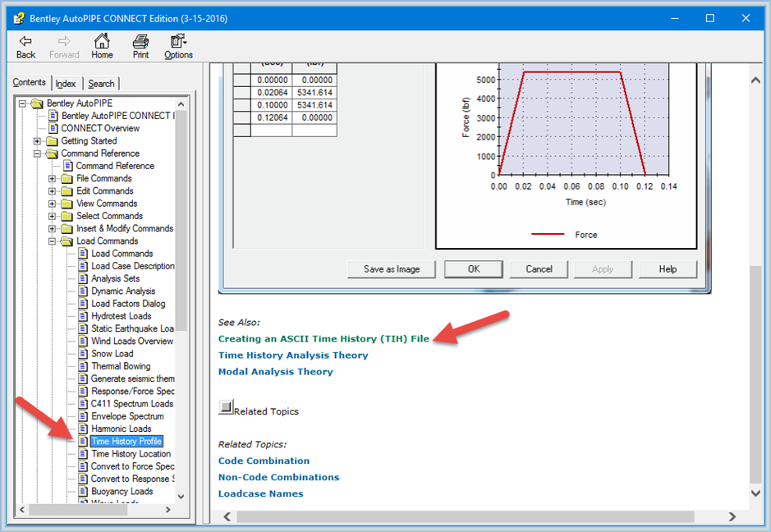The image size is (771, 532).
Task: Switch to the Contents tab
Action: tap(29, 82)
